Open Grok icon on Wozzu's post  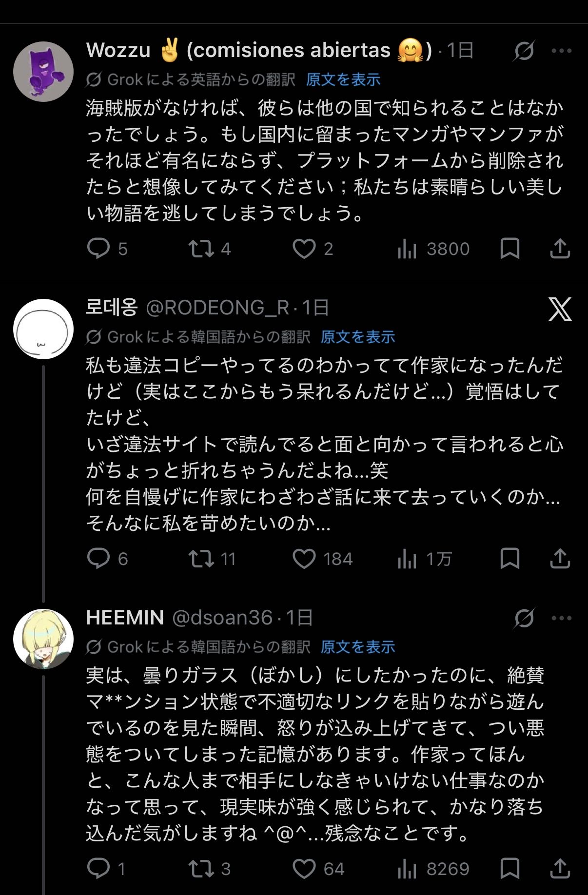pyautogui.click(x=524, y=51)
